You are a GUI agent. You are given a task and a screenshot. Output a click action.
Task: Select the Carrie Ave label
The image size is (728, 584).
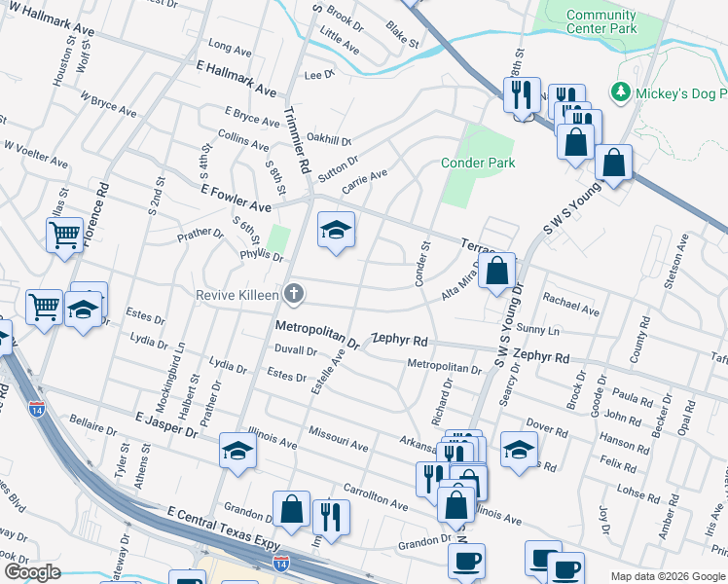click(364, 182)
